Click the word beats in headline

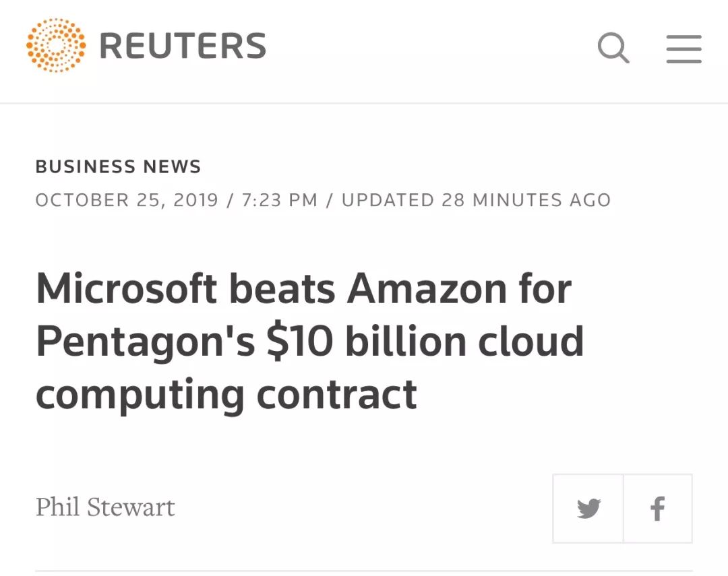(x=282, y=288)
